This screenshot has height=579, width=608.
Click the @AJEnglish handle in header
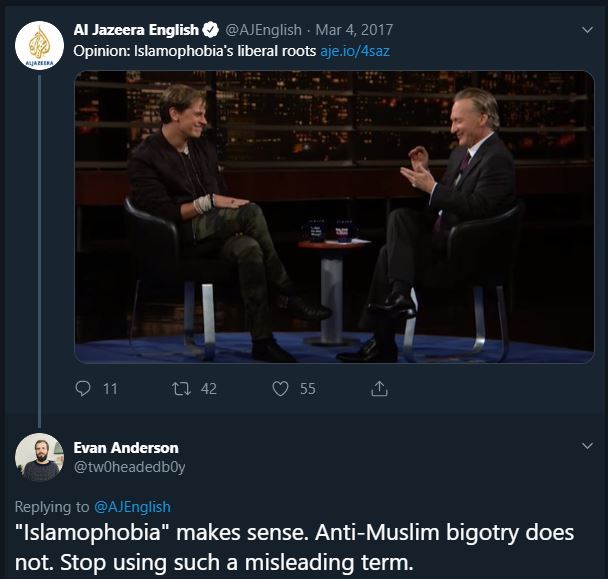coord(263,30)
